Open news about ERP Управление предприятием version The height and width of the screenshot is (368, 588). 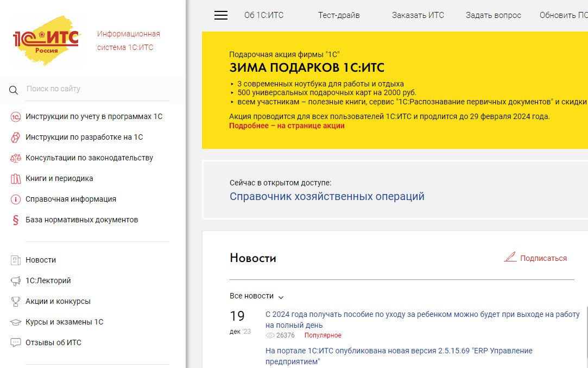click(399, 356)
